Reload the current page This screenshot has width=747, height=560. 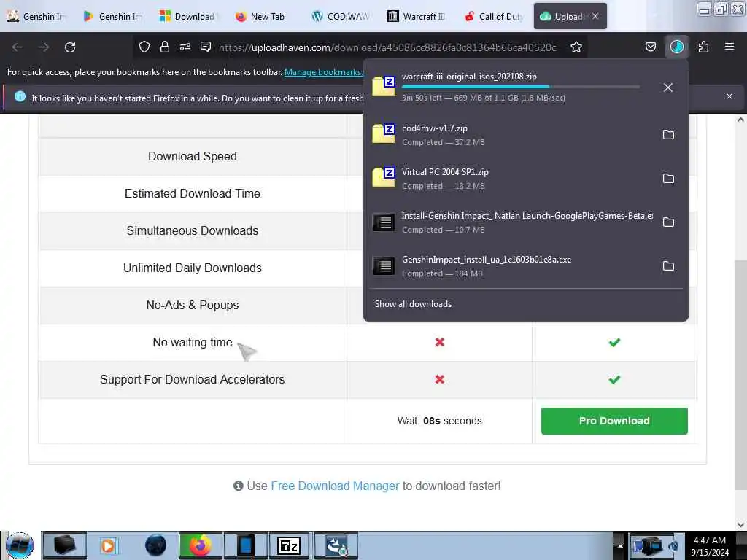click(70, 47)
